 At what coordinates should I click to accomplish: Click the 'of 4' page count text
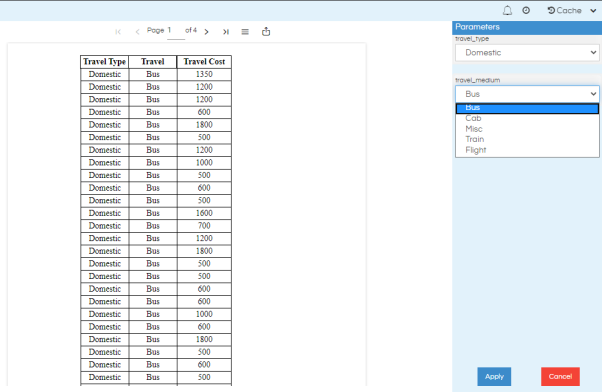pyautogui.click(x=191, y=30)
